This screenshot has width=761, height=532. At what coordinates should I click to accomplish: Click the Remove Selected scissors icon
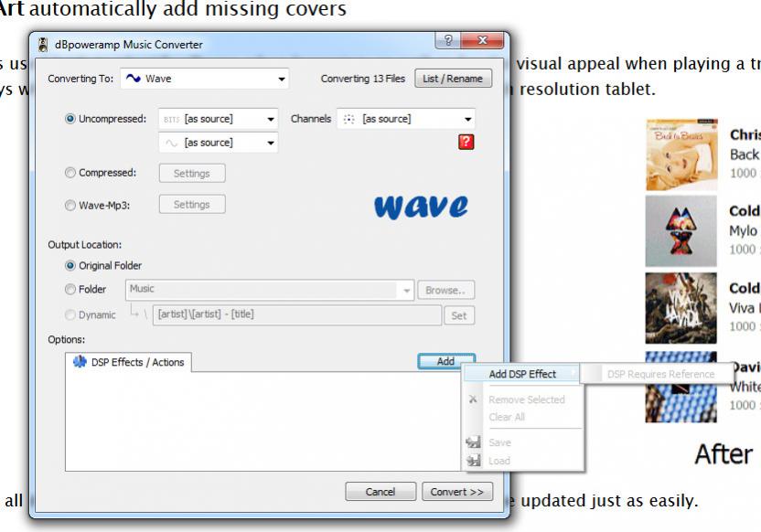coord(473,399)
